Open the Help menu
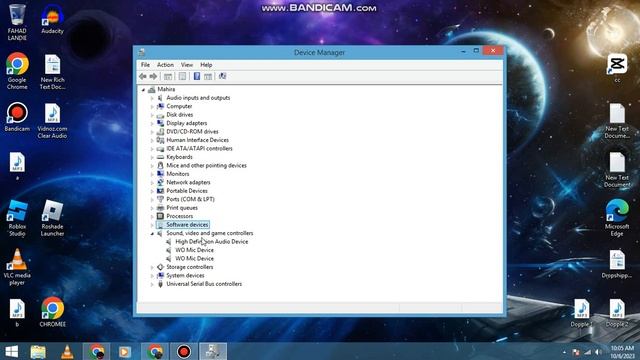640x360 pixels. 206,65
